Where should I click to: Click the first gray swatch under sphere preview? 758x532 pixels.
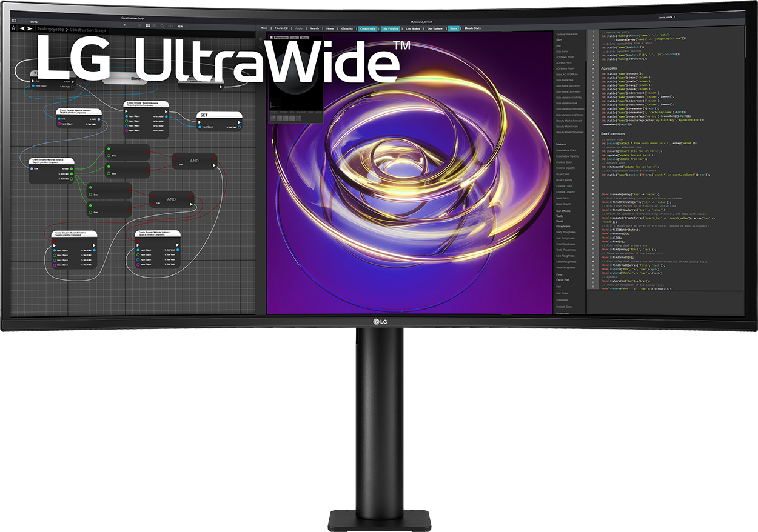point(273,118)
